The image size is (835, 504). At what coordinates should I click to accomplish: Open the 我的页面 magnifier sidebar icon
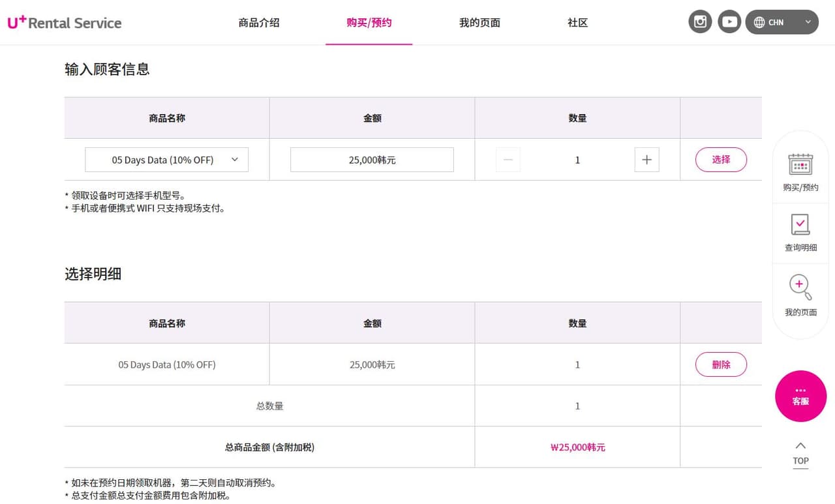coord(800,288)
